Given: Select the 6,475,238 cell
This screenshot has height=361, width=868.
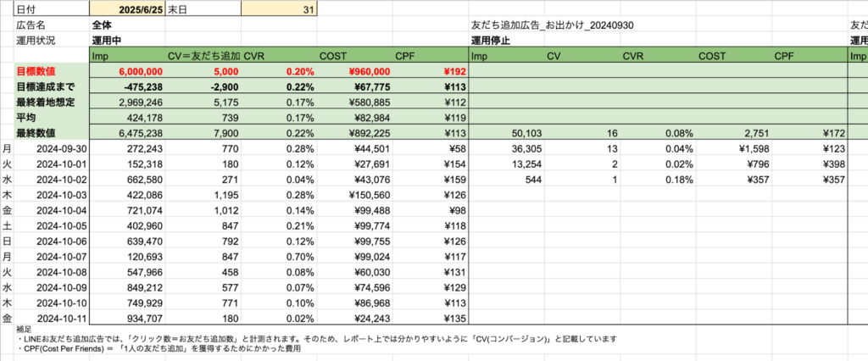Looking at the screenshot, I should click(x=127, y=133).
